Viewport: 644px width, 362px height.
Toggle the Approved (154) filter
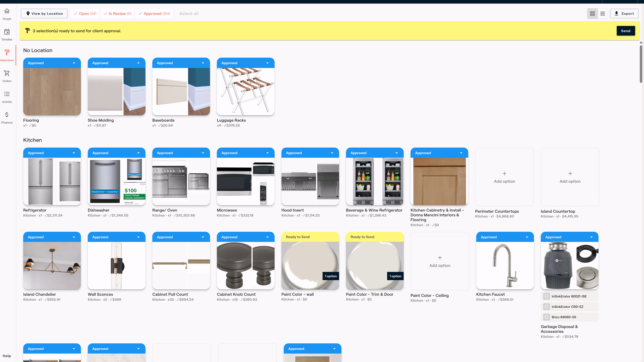pos(154,14)
